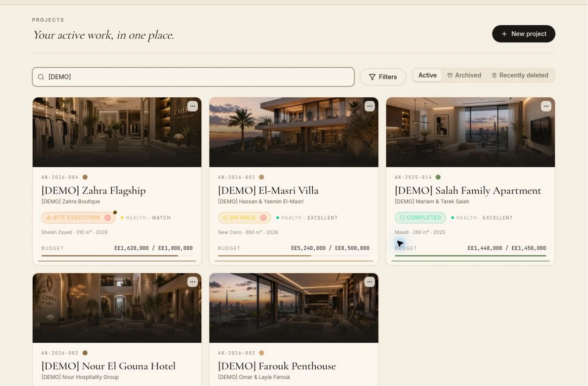Open the more options menu on Salah Family Apartment card

click(x=546, y=106)
